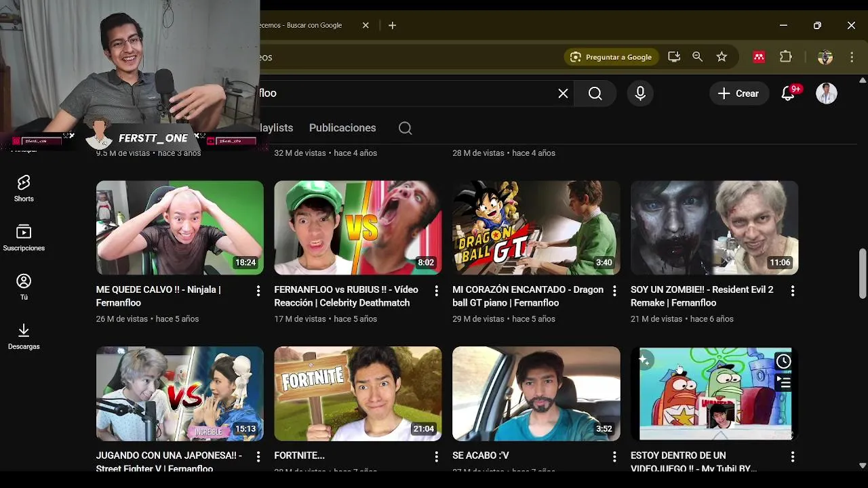Play the car selfie thumbnail 3:52
The image size is (868, 488).
click(536, 394)
